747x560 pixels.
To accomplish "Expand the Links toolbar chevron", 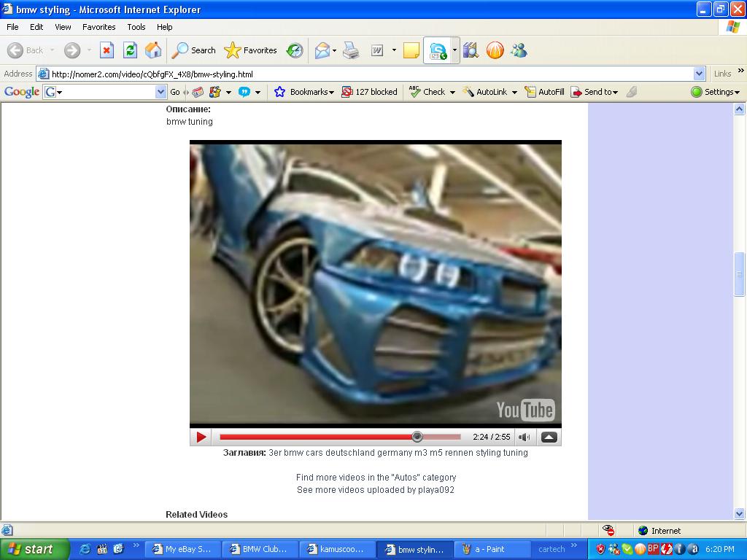I will 741,71.
